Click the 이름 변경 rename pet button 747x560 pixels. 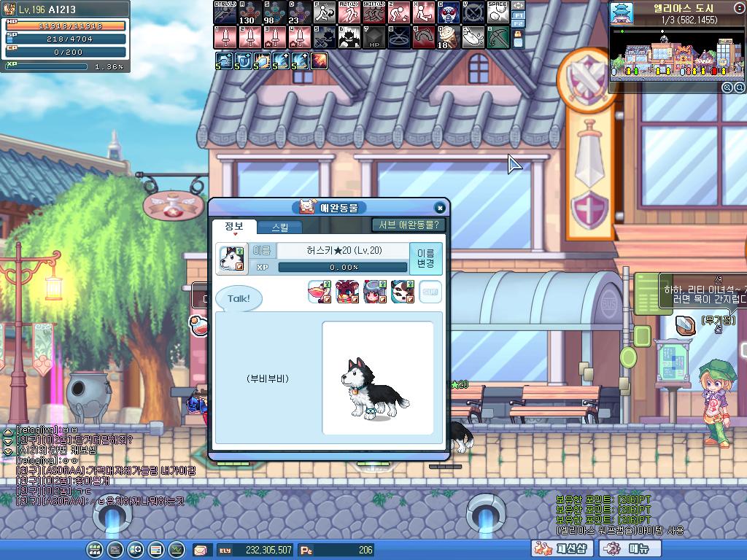[425, 258]
